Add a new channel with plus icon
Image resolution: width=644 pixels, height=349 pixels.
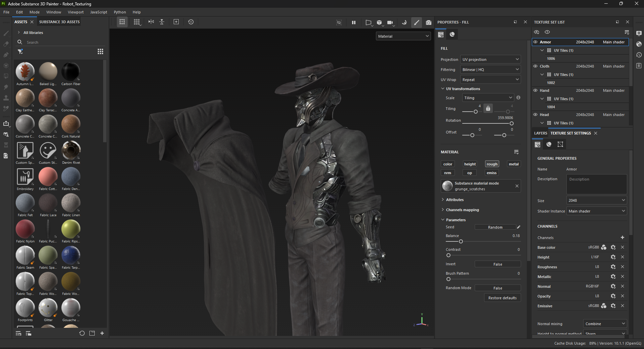622,237
